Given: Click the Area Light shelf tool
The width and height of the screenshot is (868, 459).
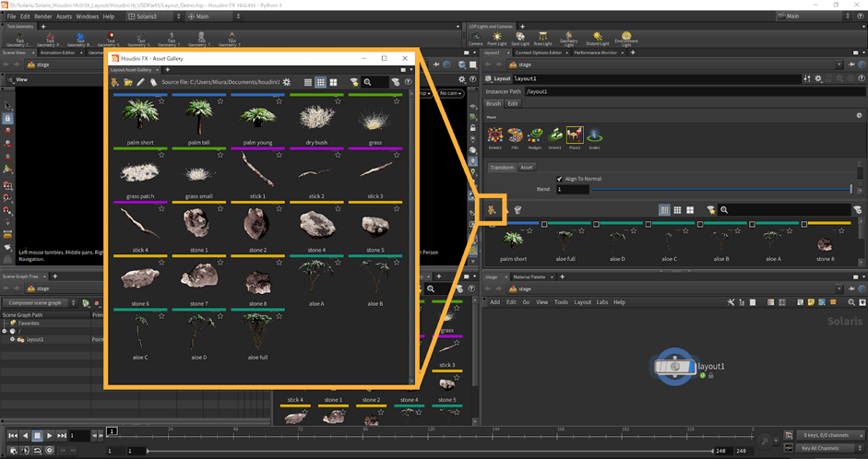Looking at the screenshot, I should tap(542, 39).
